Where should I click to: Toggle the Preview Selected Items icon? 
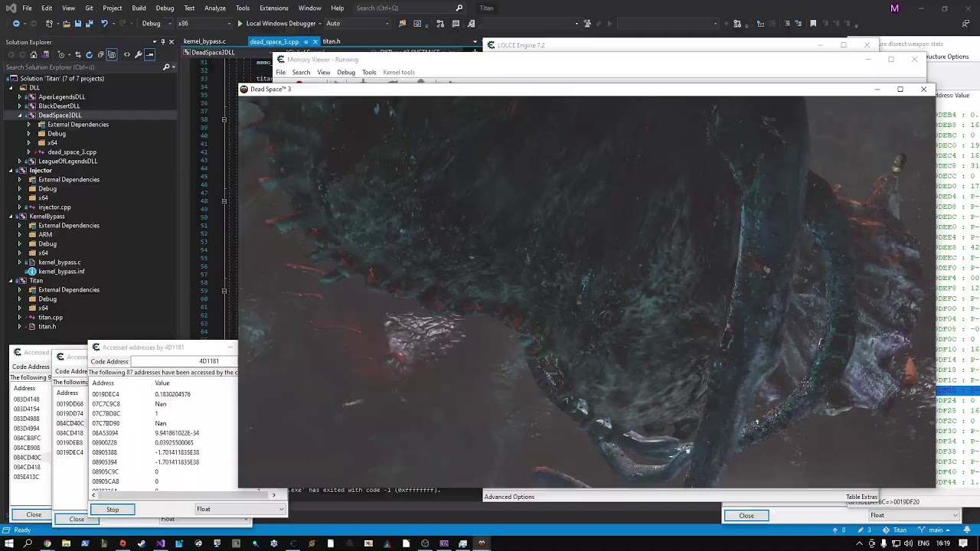(x=150, y=54)
